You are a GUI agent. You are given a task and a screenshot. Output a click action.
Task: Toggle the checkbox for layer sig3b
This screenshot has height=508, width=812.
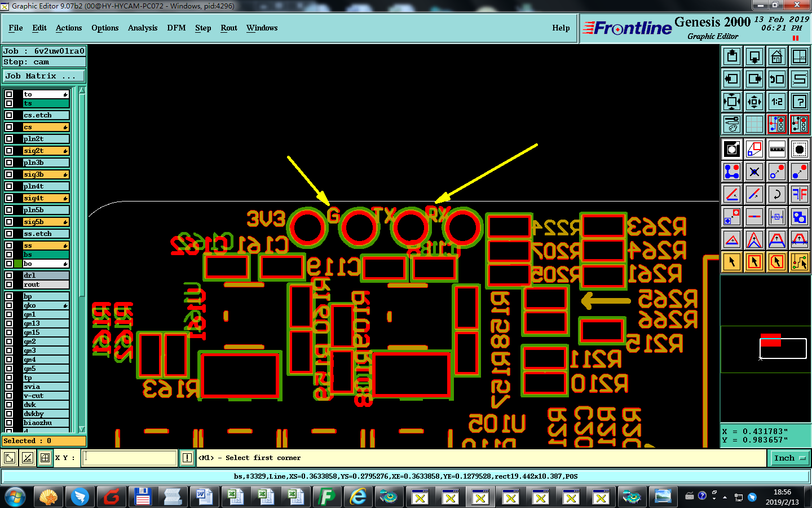click(x=9, y=174)
